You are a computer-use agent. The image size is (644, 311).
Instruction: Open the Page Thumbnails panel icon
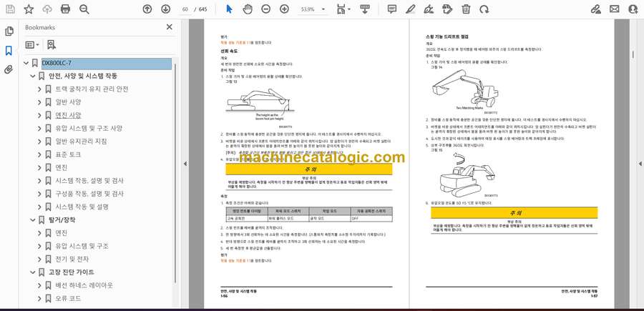(x=9, y=31)
